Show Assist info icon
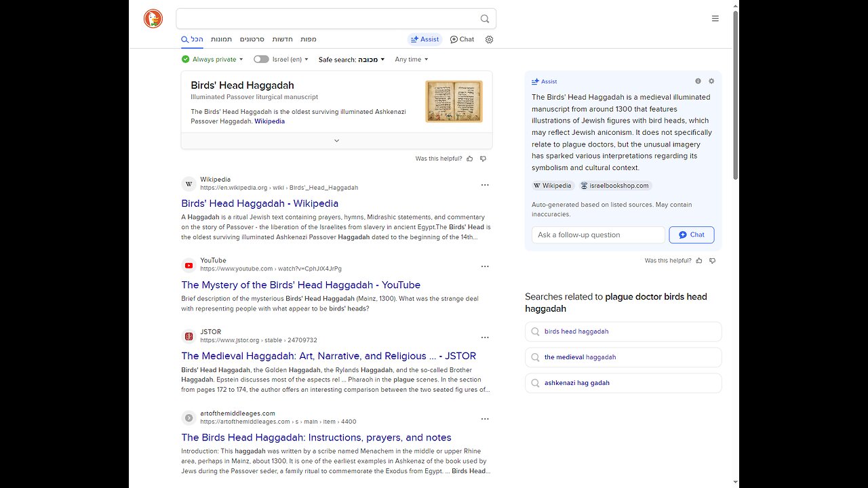Viewport: 868px width, 488px height. coord(698,81)
